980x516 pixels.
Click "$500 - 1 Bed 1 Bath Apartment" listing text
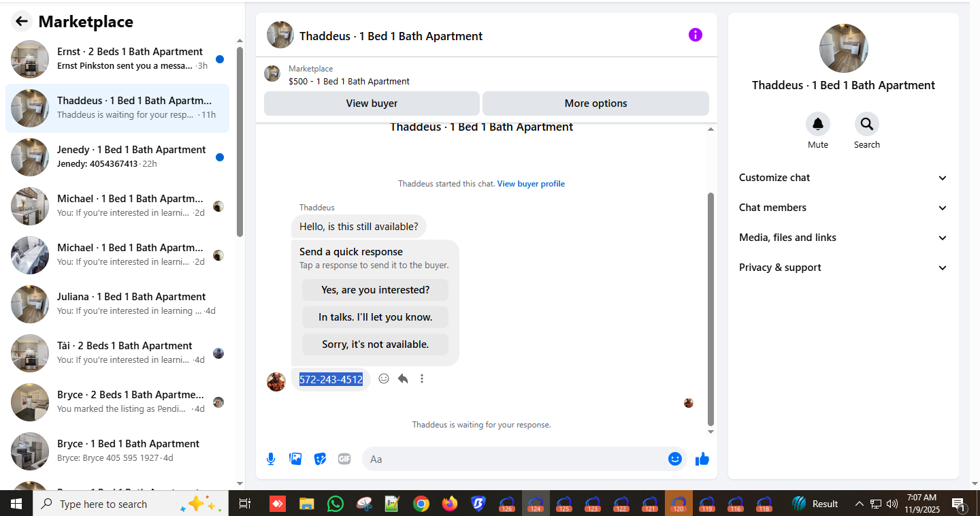[x=349, y=82]
